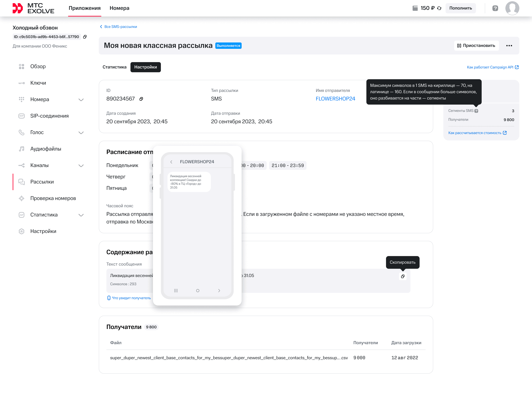Go back in phone preview header

171,162
